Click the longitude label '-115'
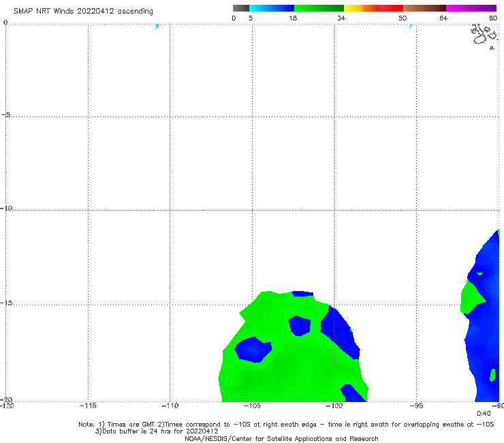 88,406
